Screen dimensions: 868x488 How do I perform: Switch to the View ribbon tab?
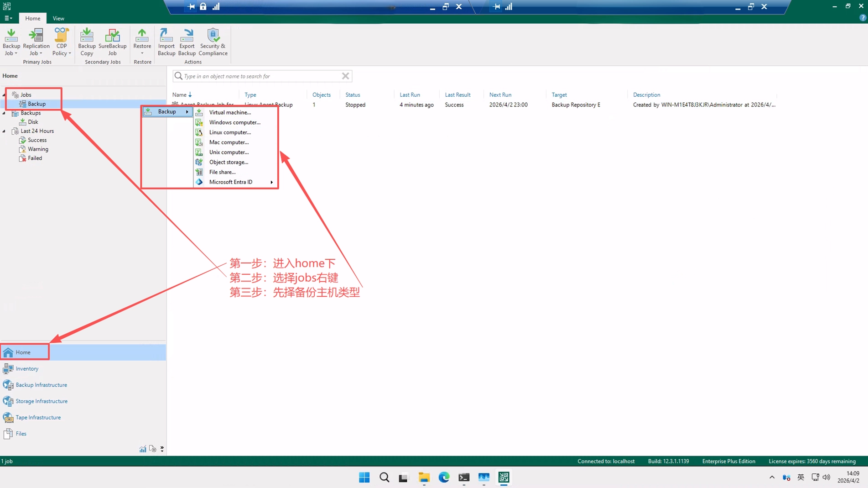58,18
